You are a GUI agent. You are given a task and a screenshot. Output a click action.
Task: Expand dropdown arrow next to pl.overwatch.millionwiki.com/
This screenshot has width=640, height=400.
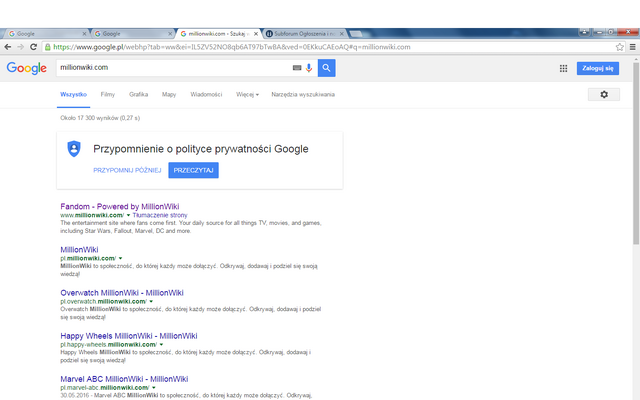(151, 301)
